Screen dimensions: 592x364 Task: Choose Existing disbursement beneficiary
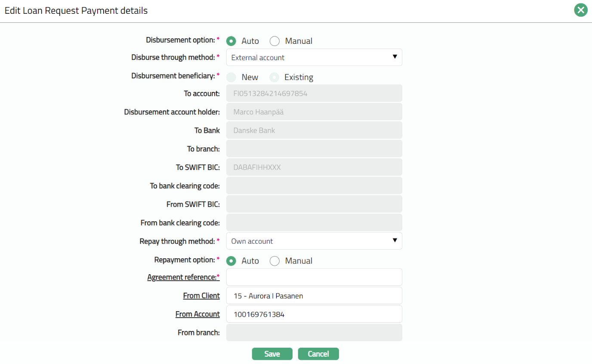click(274, 77)
